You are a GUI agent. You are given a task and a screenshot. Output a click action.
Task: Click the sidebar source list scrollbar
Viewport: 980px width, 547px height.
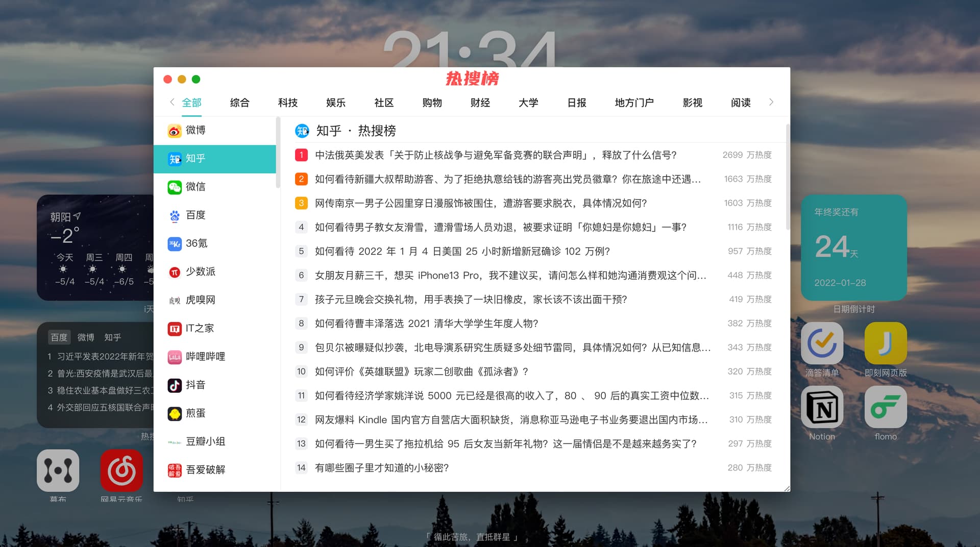click(278, 153)
